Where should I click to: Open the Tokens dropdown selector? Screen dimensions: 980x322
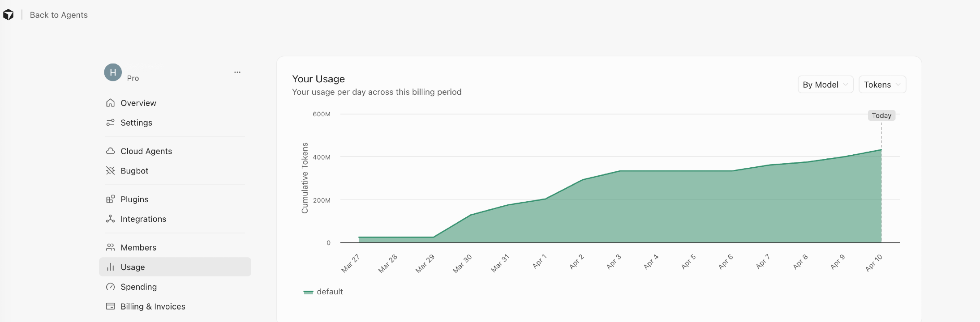click(882, 85)
